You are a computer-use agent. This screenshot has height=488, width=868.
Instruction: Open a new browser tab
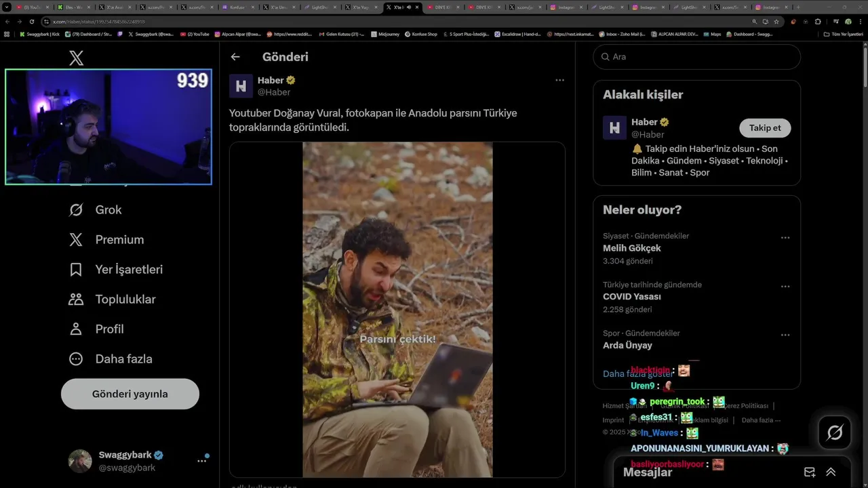point(798,7)
